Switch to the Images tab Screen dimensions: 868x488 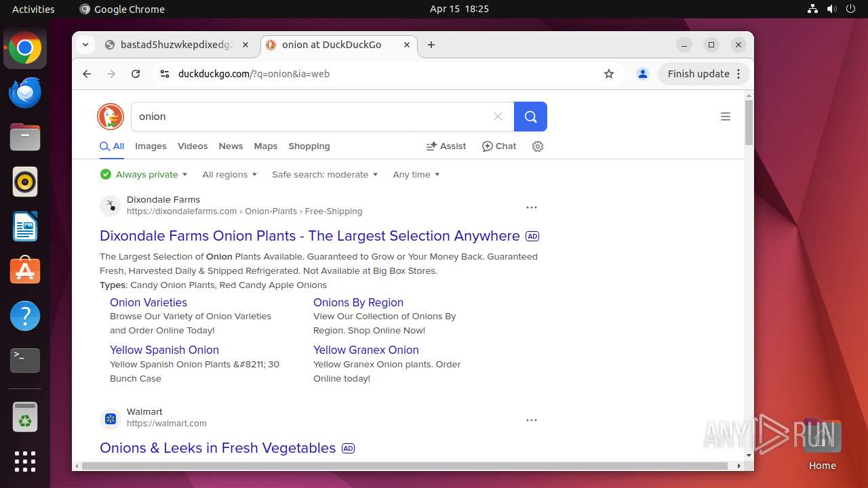point(151,146)
